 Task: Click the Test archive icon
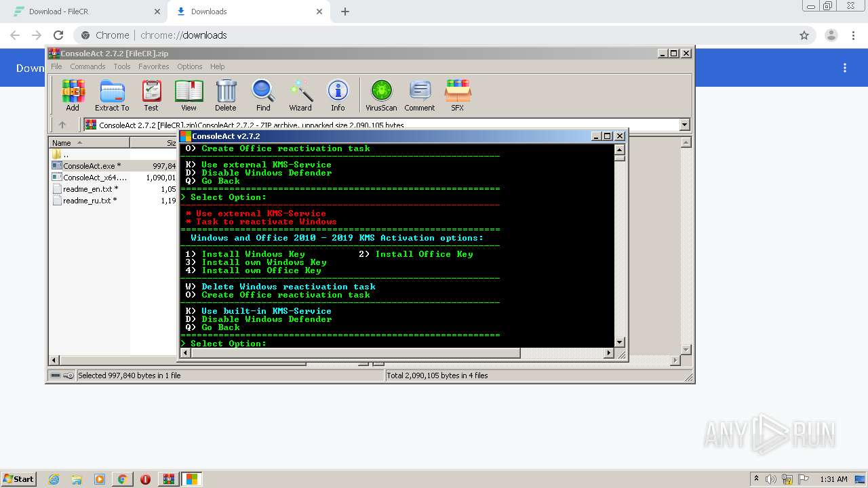point(151,95)
